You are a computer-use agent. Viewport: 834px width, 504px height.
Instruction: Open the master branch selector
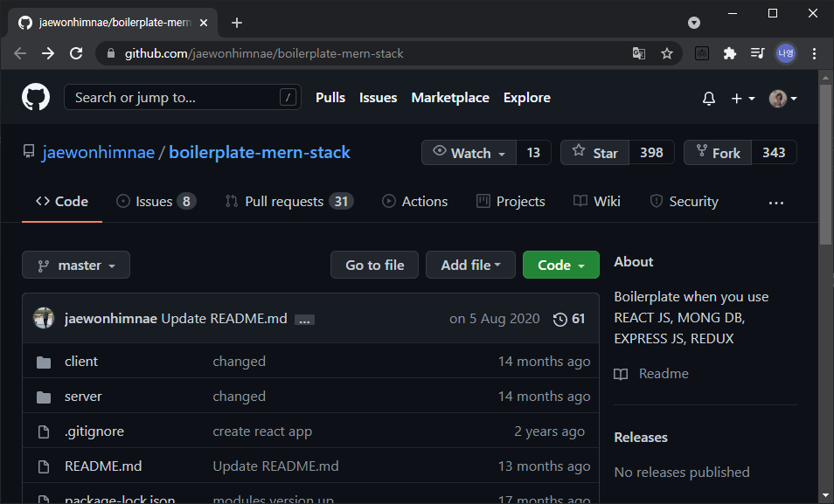pos(76,265)
